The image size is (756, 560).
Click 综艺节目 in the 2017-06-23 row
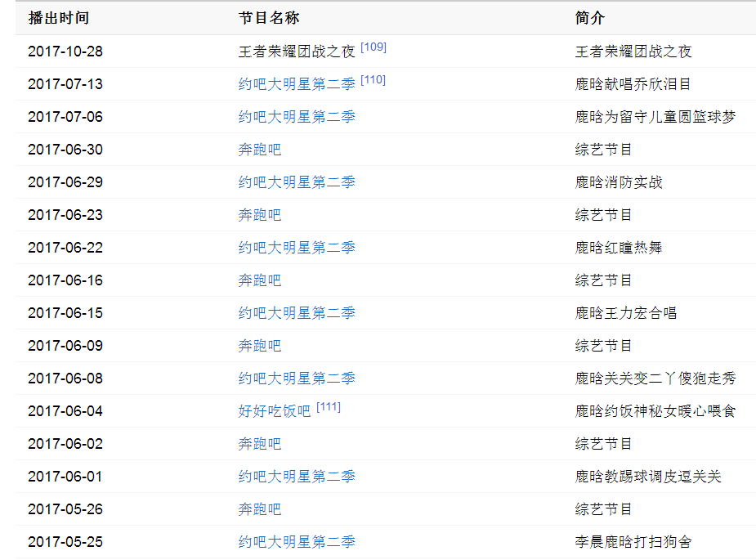click(x=604, y=215)
